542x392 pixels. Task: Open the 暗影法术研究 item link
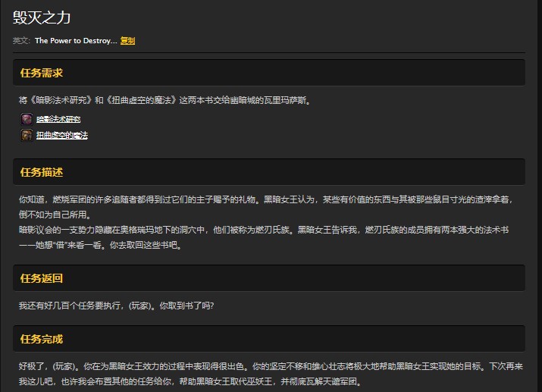click(58, 119)
